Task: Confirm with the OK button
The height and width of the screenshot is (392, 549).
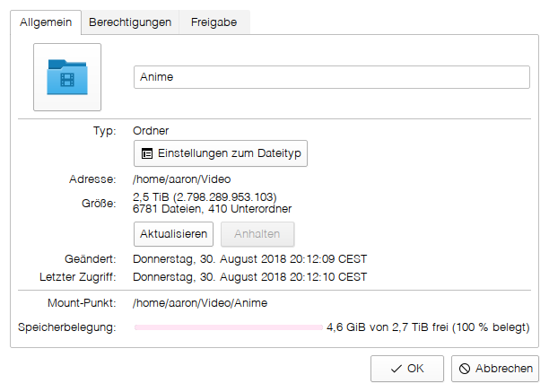Action: click(x=407, y=369)
